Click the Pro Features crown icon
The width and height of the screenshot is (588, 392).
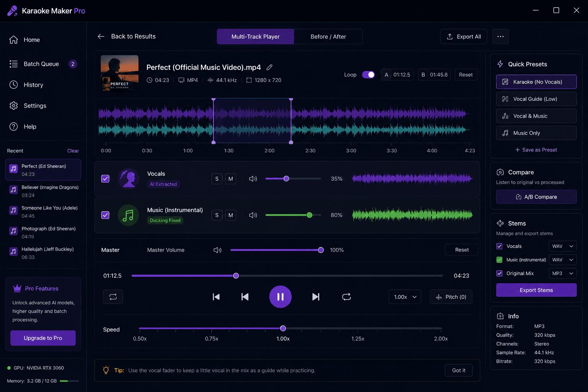point(17,288)
